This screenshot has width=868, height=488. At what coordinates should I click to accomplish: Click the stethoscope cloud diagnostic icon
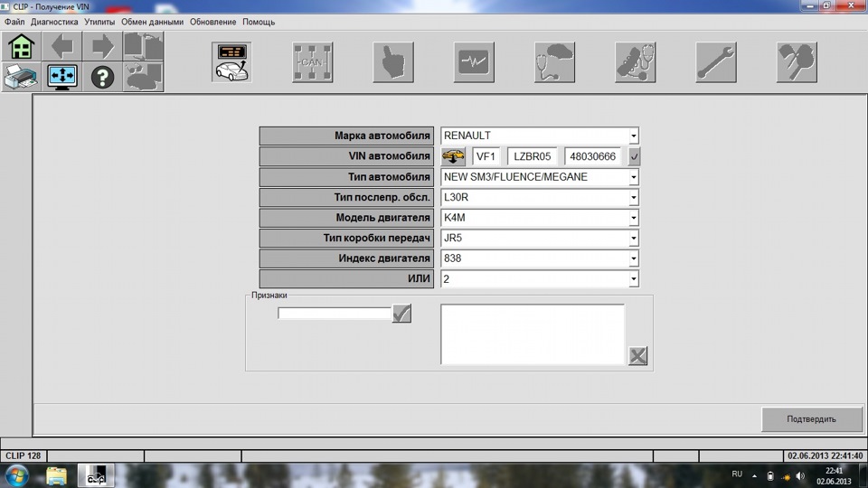(554, 62)
